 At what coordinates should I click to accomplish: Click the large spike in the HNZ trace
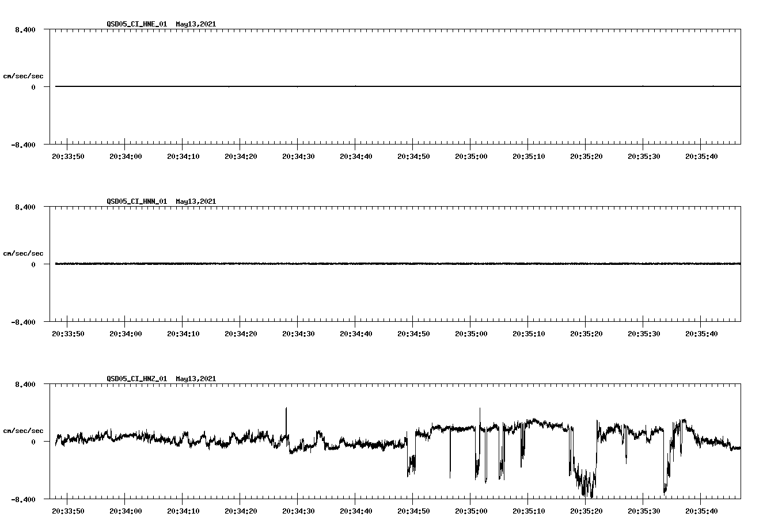[x=286, y=415]
